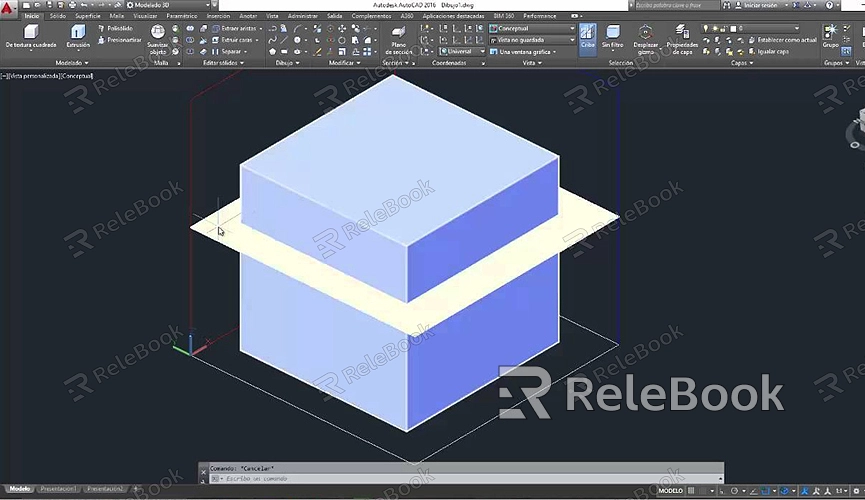Expand the Dibujo panel
The image size is (865, 500).
click(x=287, y=63)
